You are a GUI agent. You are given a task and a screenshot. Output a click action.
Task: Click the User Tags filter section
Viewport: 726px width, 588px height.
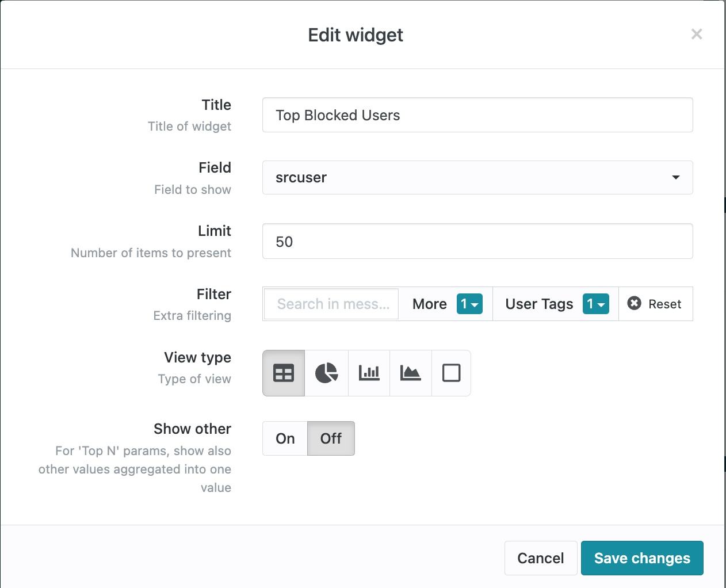(538, 304)
